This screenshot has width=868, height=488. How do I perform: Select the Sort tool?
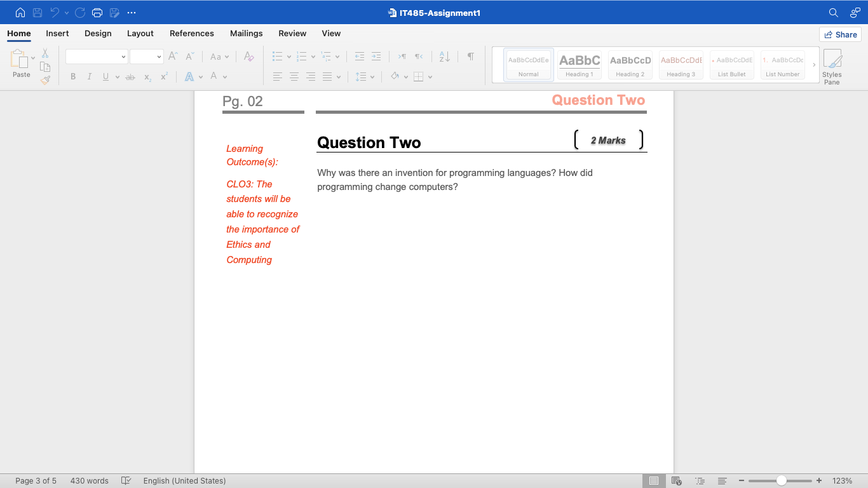pos(444,56)
